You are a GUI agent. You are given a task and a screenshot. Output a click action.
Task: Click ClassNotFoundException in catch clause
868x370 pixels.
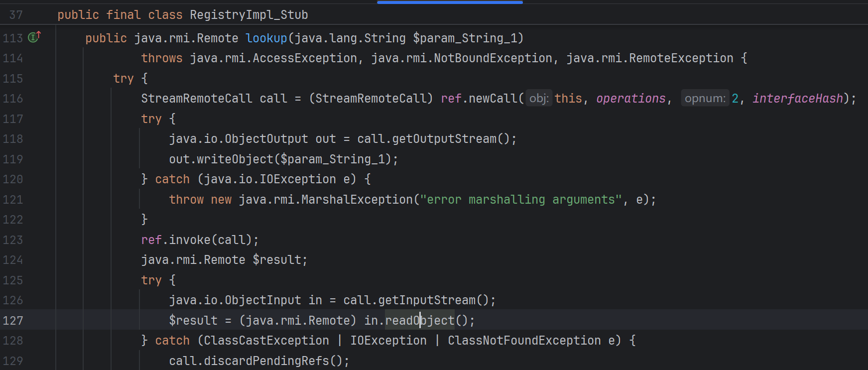pos(524,341)
